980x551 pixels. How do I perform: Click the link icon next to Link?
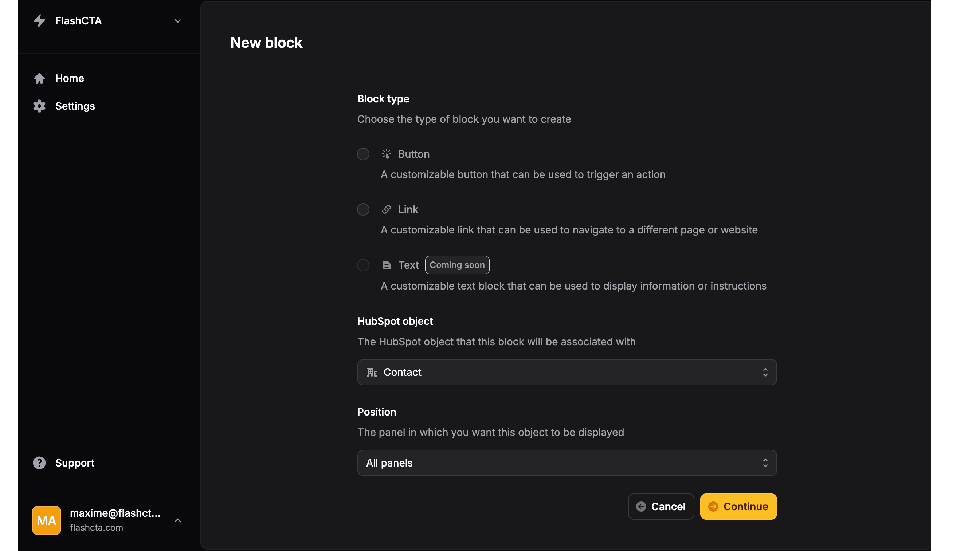(x=387, y=209)
